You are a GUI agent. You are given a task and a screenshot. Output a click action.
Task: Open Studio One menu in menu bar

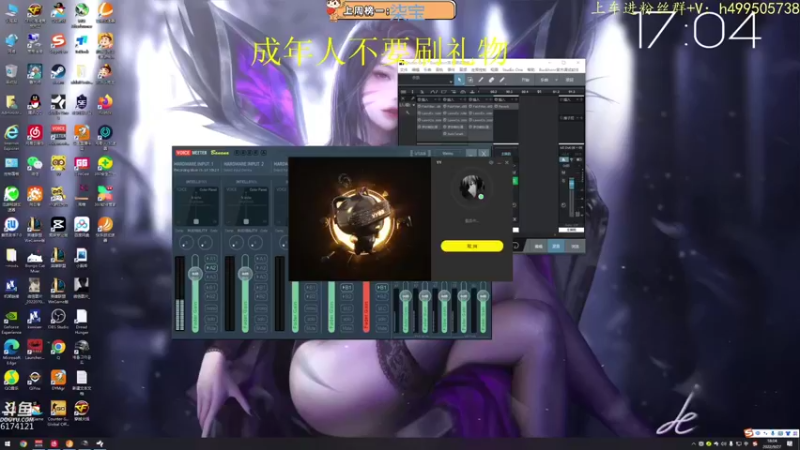click(x=513, y=69)
